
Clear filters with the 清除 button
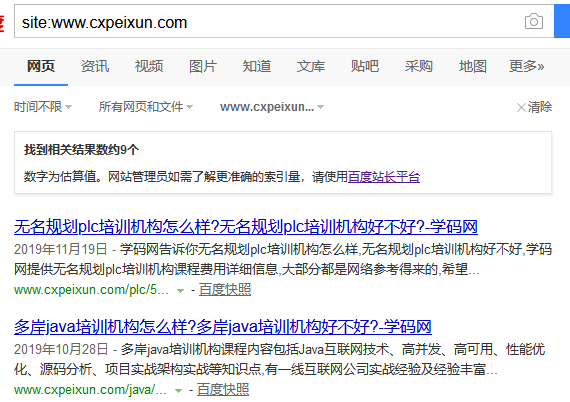tap(534, 107)
